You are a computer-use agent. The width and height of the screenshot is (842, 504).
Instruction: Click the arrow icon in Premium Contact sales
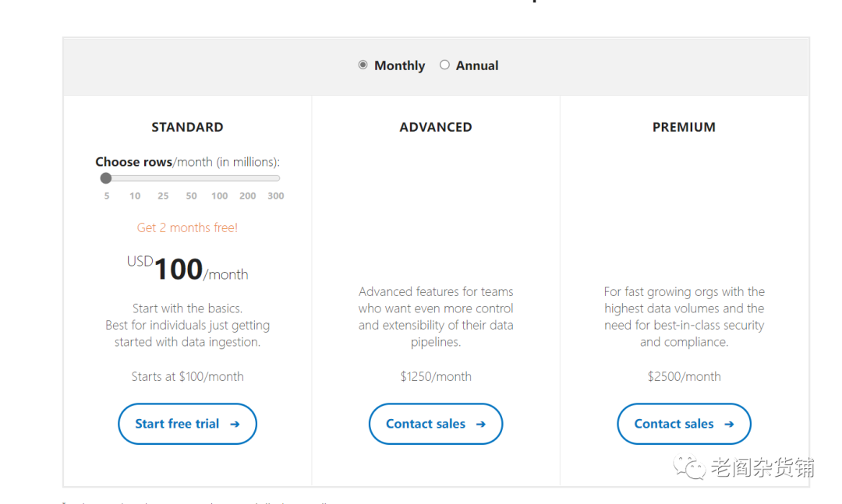click(729, 425)
